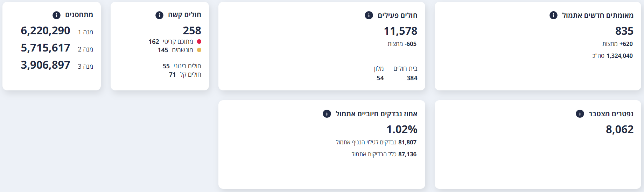Click the red dot by מתוכם קריטי
This screenshot has height=192, width=644.
click(x=199, y=42)
